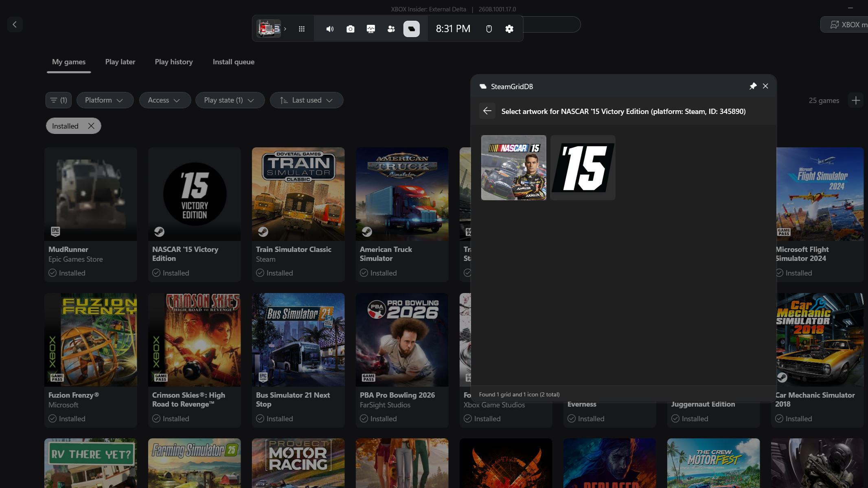The width and height of the screenshot is (868, 488).
Task: Open Car Mechanic Simulator 2018 cover
Action: point(820,340)
